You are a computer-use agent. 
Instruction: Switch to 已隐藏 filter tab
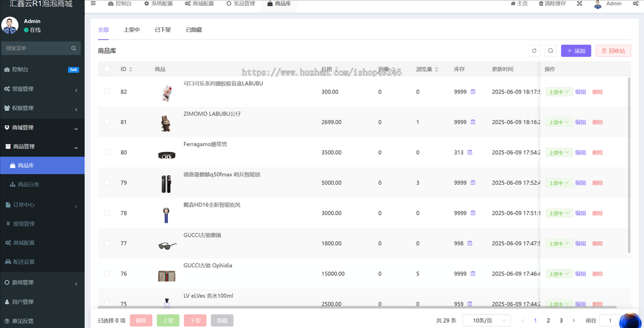[194, 30]
